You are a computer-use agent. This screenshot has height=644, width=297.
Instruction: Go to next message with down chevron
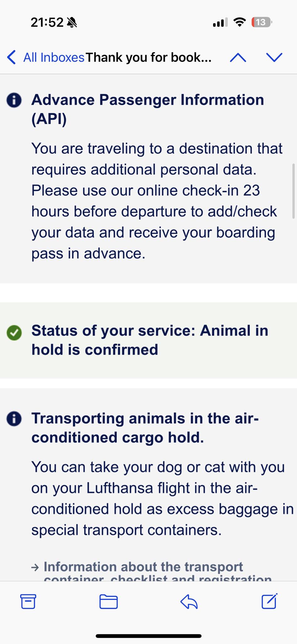(x=274, y=57)
